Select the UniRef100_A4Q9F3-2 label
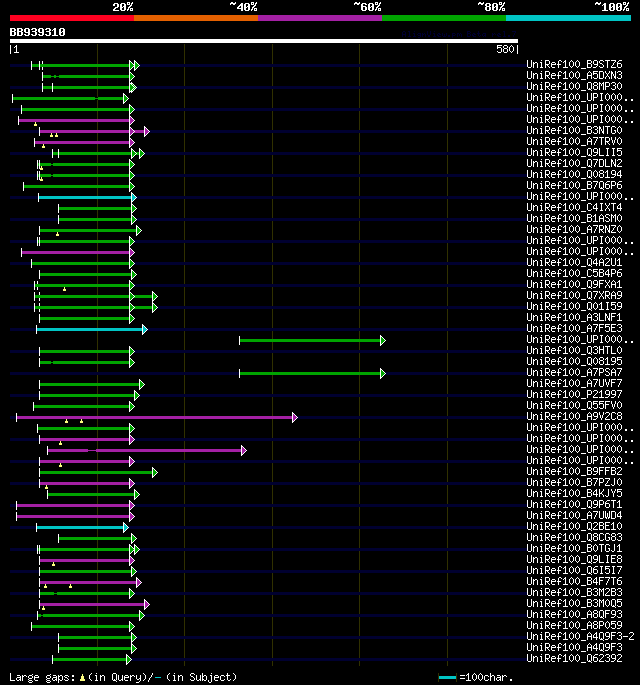640x685 pixels. tap(580, 637)
